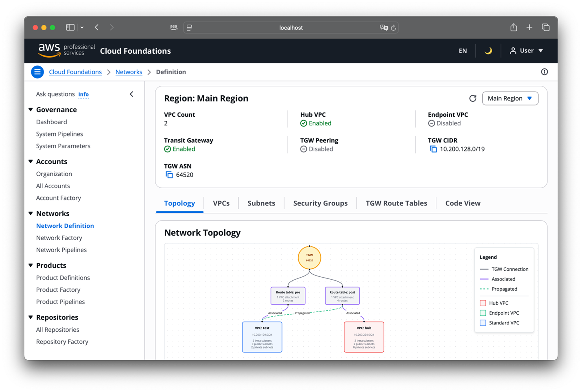Screen dimensions: 582x392
Task: Collapse the Governance section
Action: [30, 109]
